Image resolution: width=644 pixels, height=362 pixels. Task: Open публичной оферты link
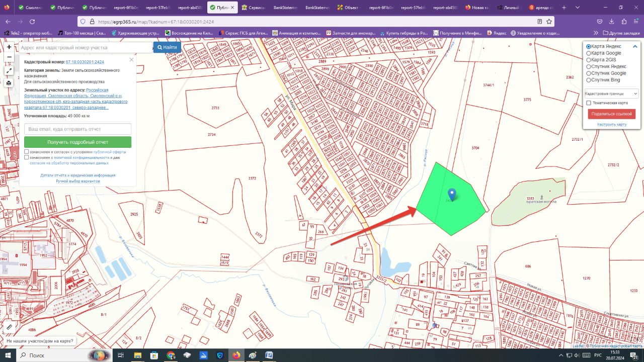tap(110, 151)
